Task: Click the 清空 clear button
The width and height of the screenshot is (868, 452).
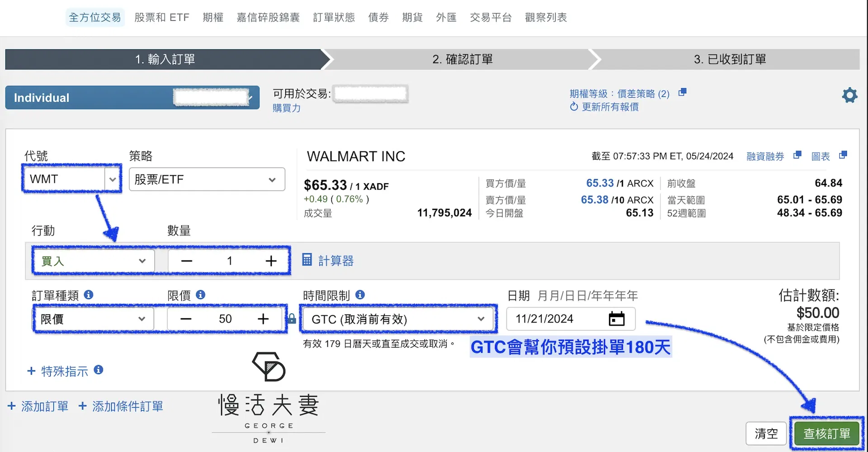Action: click(766, 433)
